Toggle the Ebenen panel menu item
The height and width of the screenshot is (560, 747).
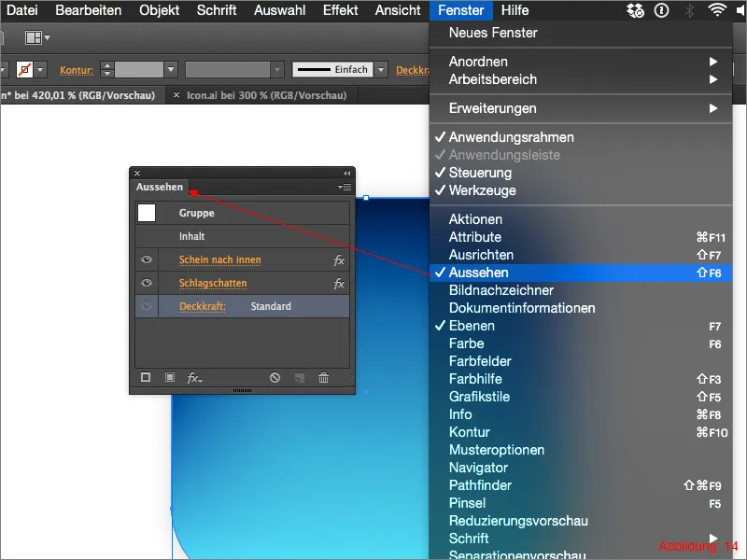(x=581, y=326)
